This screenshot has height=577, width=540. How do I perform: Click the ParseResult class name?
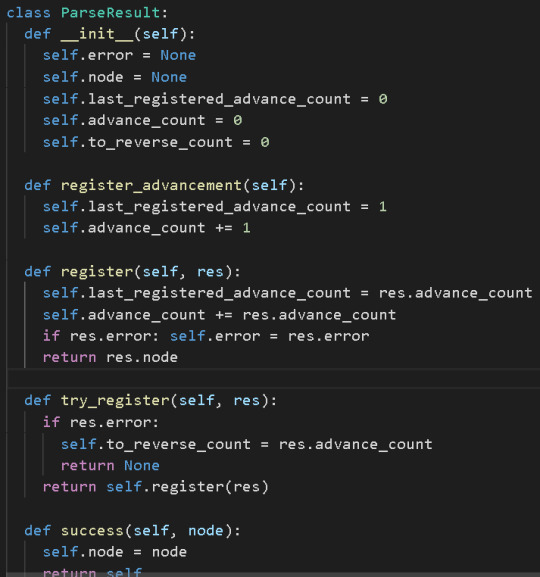coord(111,13)
